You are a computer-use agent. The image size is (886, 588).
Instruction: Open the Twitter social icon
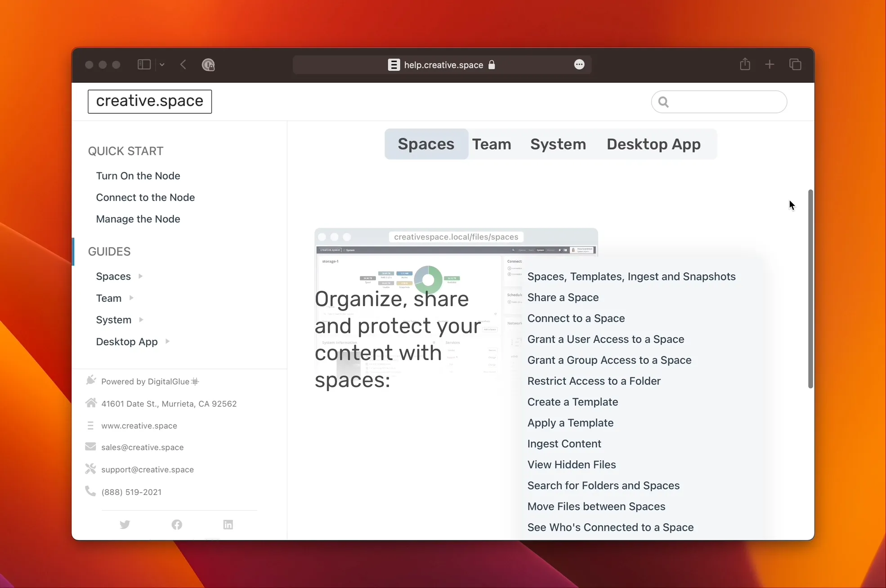tap(125, 524)
